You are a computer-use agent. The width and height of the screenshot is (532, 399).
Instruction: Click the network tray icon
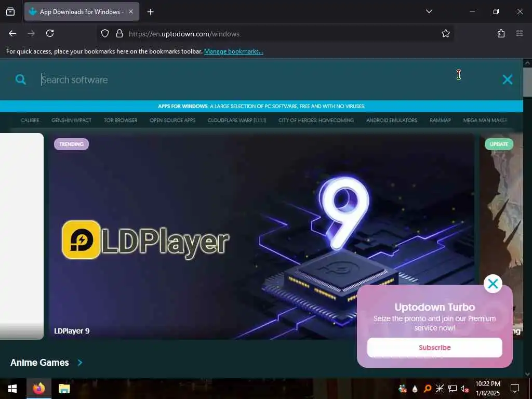pyautogui.click(x=453, y=389)
